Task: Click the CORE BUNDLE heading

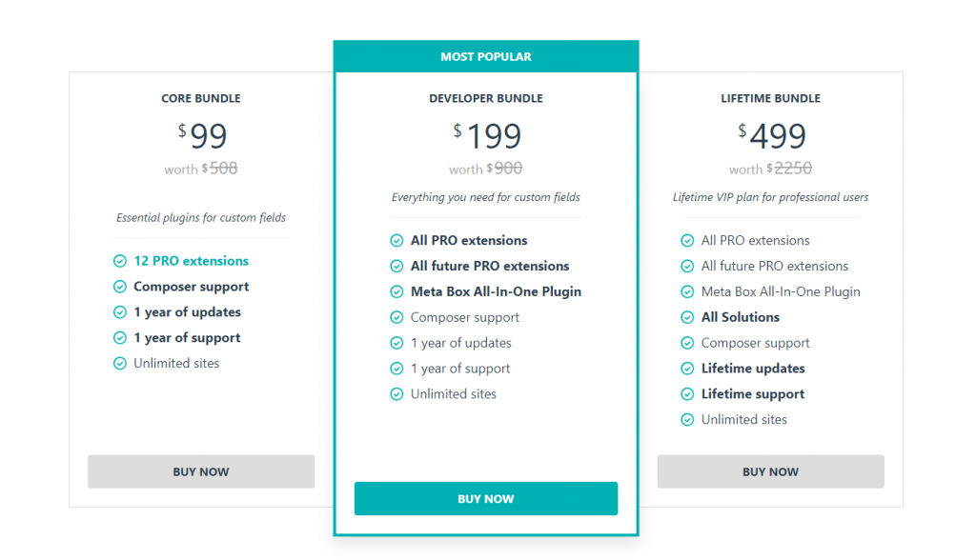Action: pyautogui.click(x=201, y=98)
